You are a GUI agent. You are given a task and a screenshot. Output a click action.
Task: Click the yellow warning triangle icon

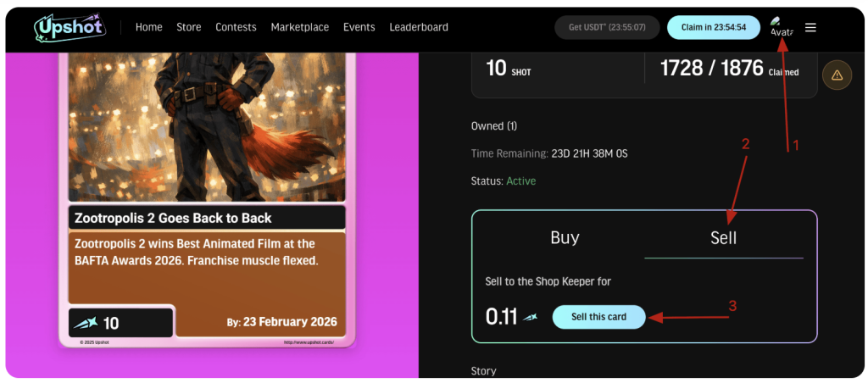(x=837, y=75)
